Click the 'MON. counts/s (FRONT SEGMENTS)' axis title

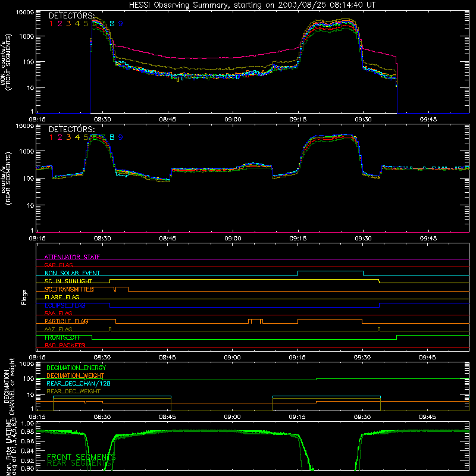pos(5,62)
